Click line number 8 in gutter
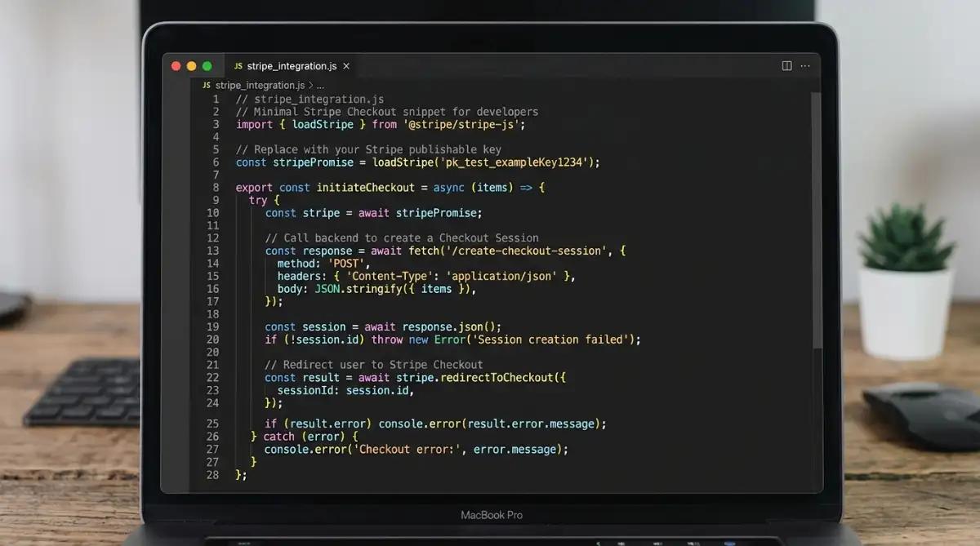980x546 pixels. point(216,187)
